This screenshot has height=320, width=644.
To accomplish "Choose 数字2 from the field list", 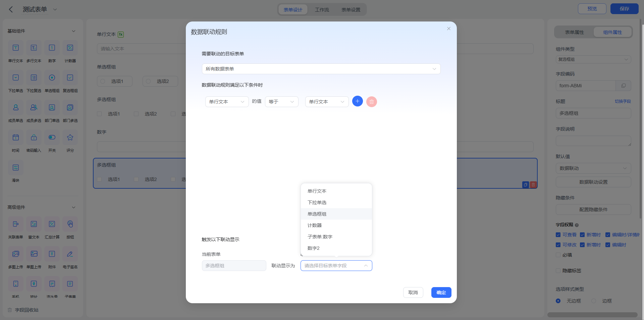I will pos(336,248).
